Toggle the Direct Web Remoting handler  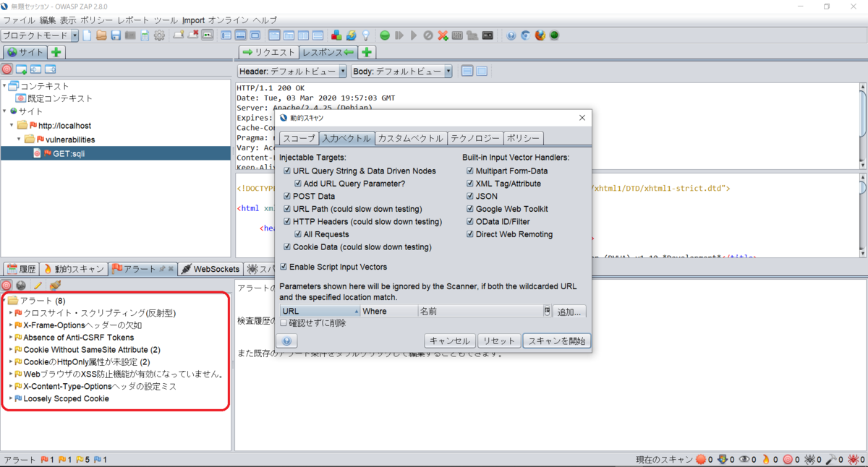470,234
